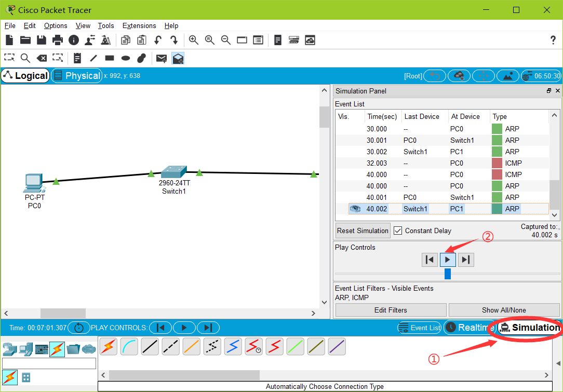Toggle eye icon on 40.002 event
The height and width of the screenshot is (392, 563).
point(355,209)
